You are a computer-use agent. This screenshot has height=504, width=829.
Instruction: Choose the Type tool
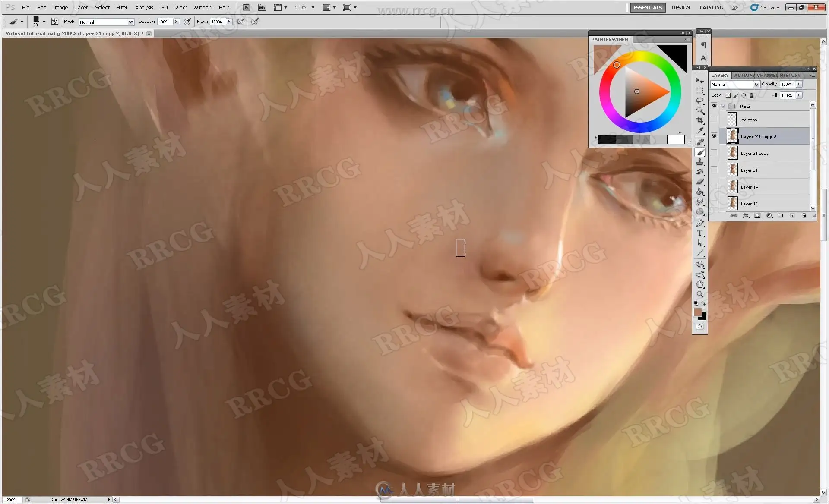(x=700, y=233)
